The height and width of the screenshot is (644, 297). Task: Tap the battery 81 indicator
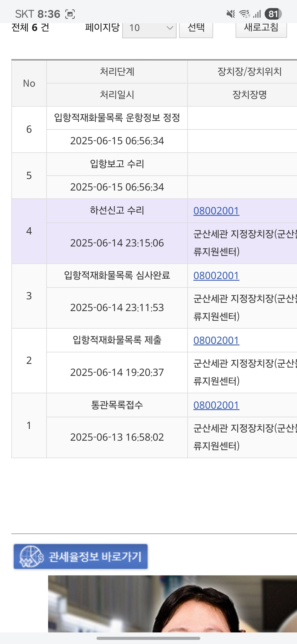273,14
